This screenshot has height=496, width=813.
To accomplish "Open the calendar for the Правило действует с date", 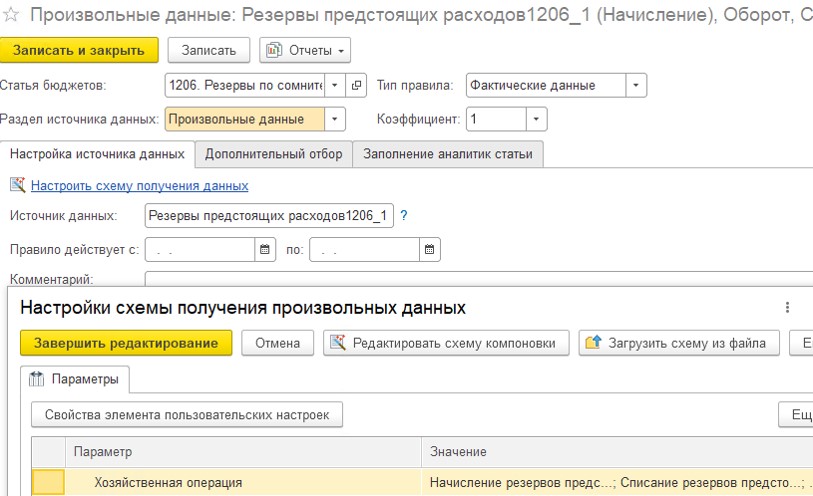I will click(265, 250).
